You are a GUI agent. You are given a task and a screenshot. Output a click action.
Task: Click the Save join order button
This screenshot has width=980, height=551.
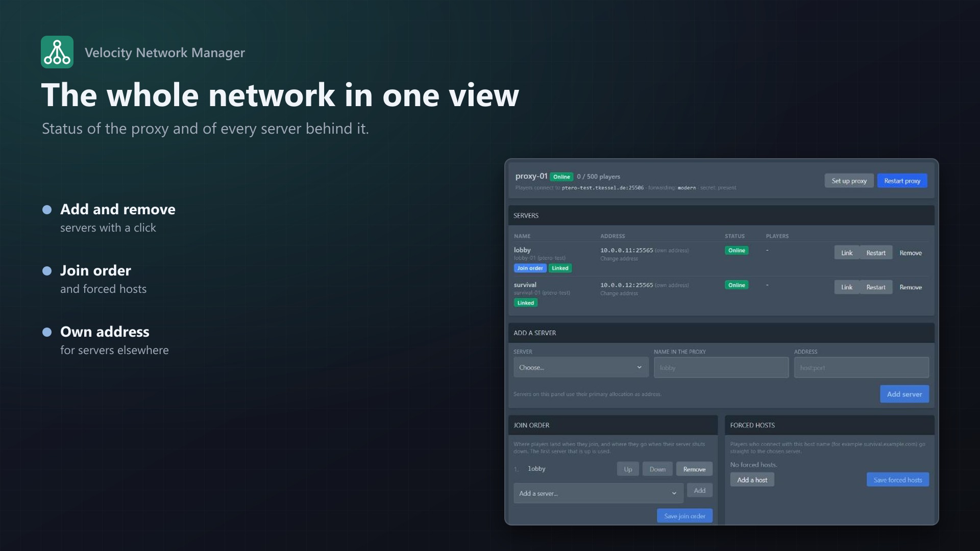tap(684, 516)
